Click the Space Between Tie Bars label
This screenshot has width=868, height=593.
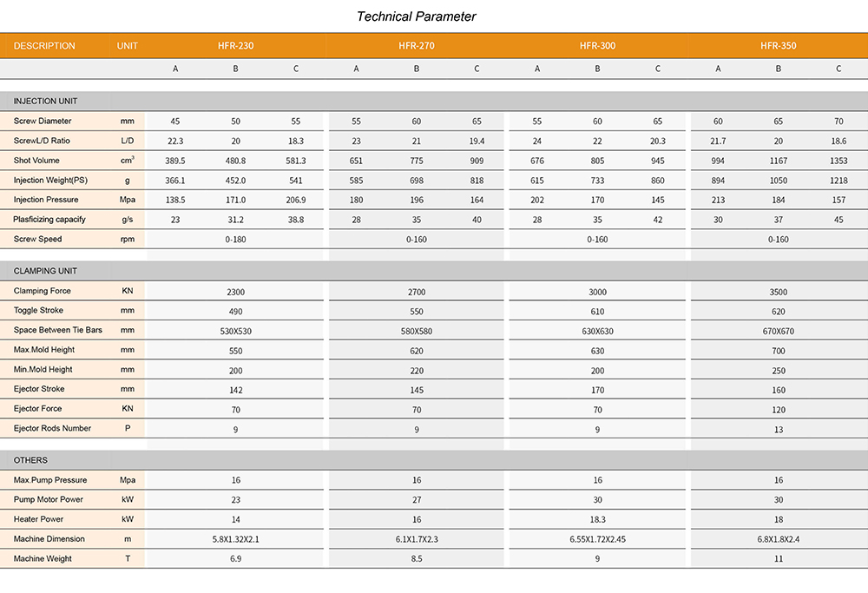click(58, 330)
